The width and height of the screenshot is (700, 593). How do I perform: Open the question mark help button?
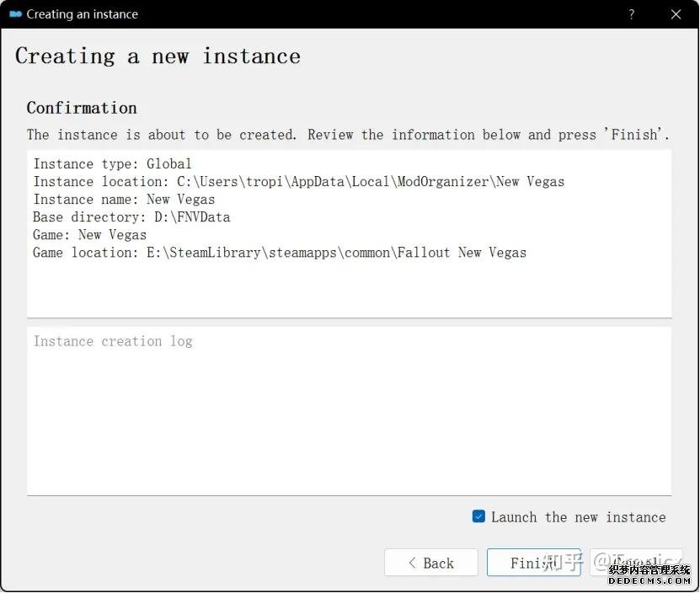[x=632, y=14]
